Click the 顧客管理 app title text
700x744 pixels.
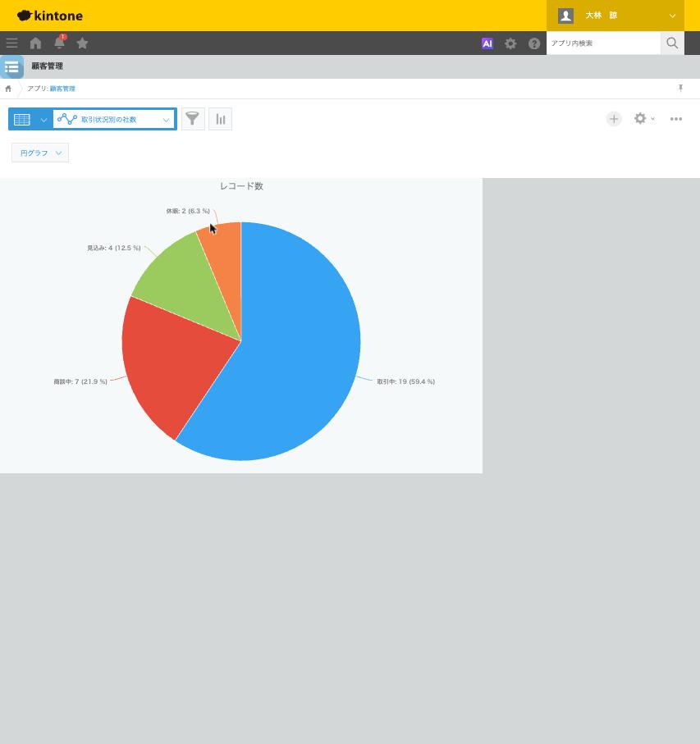[47, 66]
